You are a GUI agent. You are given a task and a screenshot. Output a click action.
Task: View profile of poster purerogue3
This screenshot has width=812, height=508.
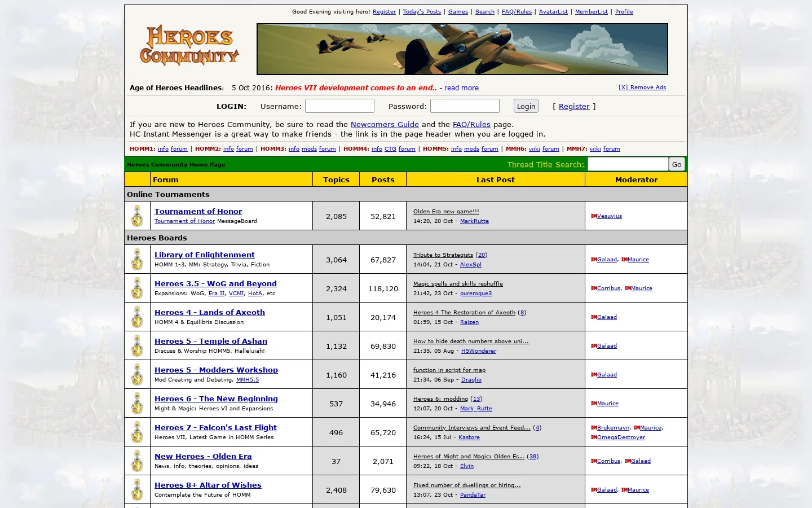click(x=476, y=294)
